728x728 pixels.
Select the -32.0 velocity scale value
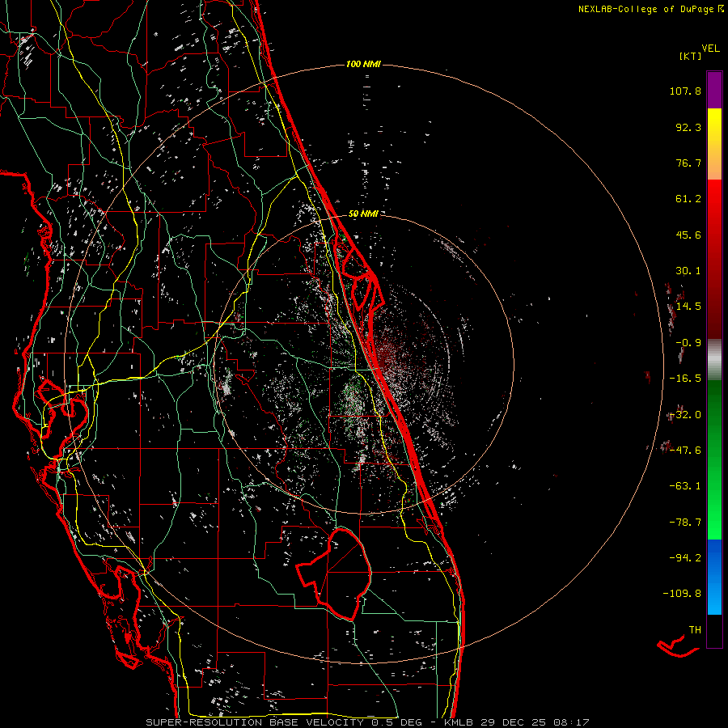coord(685,415)
